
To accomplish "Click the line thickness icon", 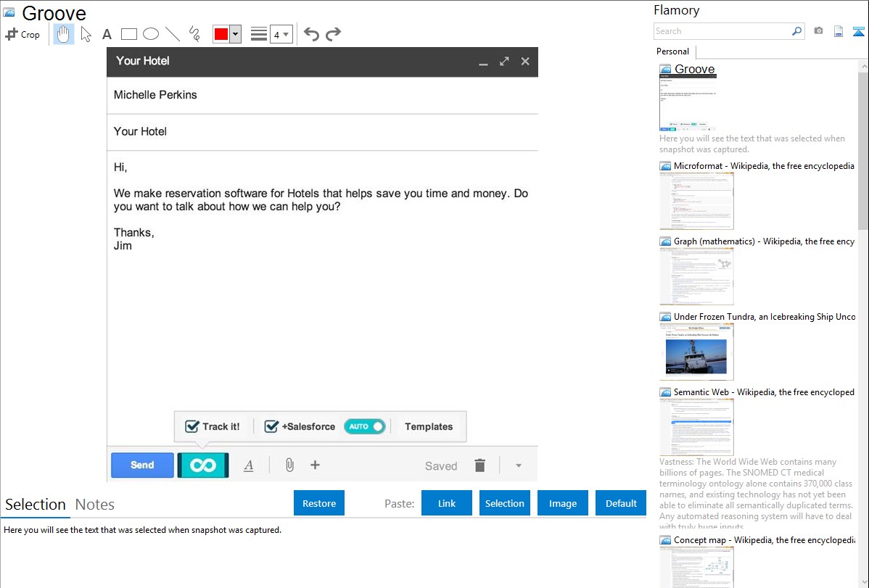I will 259,34.
